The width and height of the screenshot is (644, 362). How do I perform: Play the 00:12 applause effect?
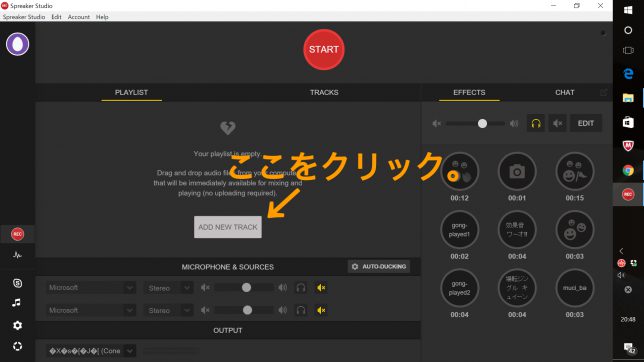click(x=459, y=172)
